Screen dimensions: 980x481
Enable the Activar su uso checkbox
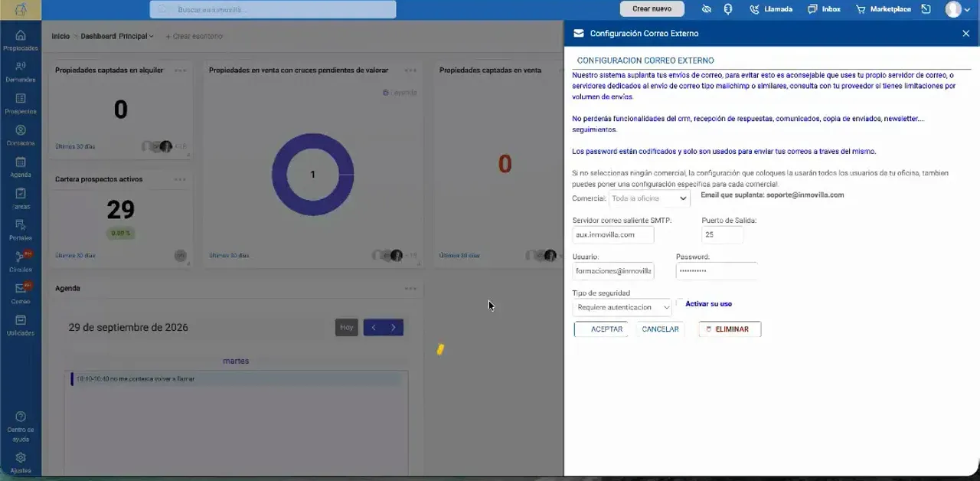[x=679, y=303]
